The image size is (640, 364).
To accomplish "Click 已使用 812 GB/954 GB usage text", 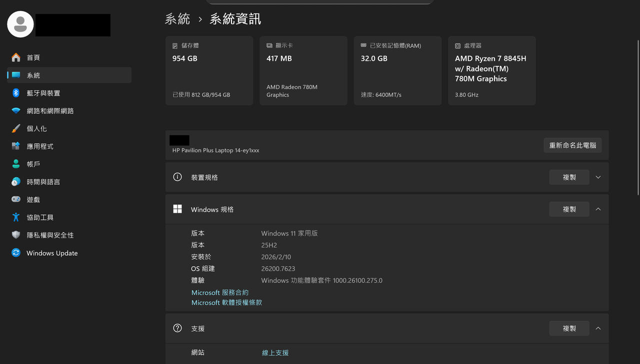I will pyautogui.click(x=201, y=94).
